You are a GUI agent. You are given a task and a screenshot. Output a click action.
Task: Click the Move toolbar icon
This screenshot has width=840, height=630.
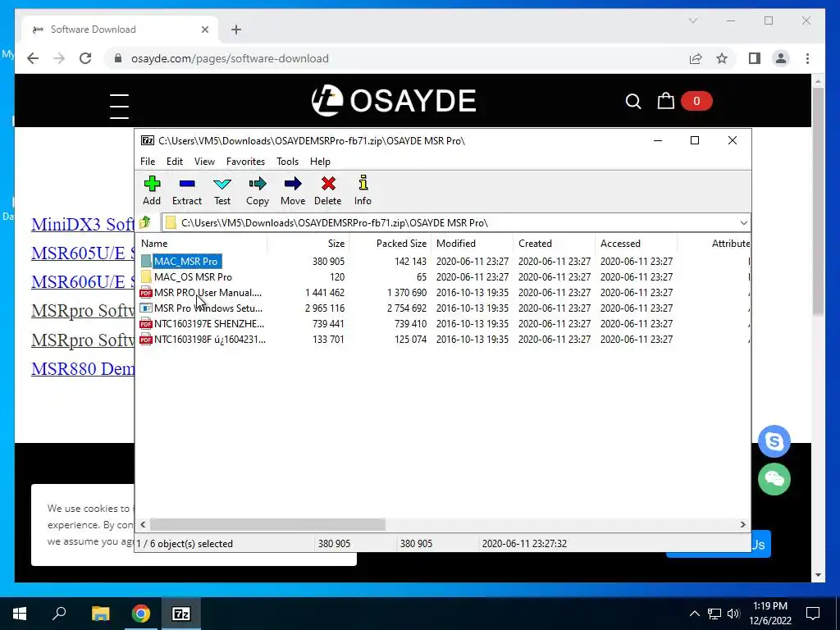click(293, 185)
